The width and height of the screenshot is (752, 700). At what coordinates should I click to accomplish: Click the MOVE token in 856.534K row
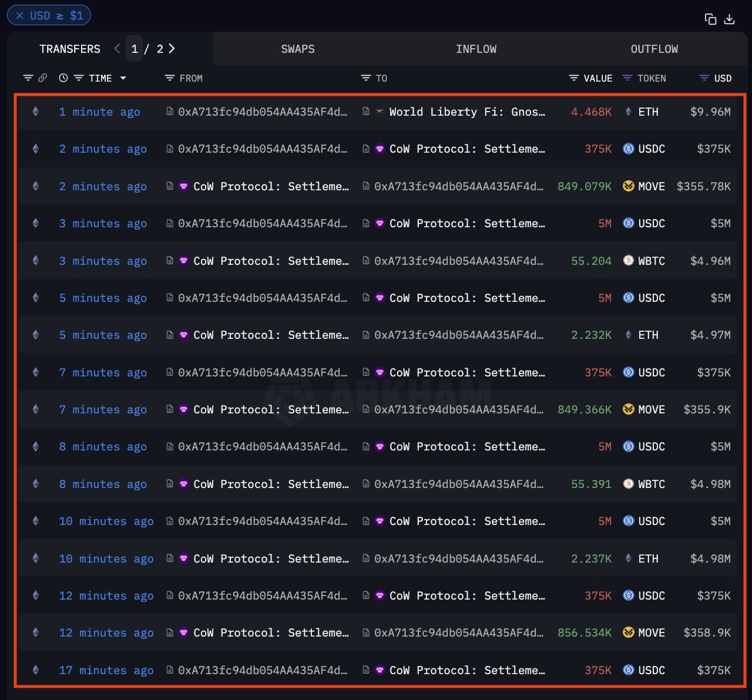tap(651, 632)
